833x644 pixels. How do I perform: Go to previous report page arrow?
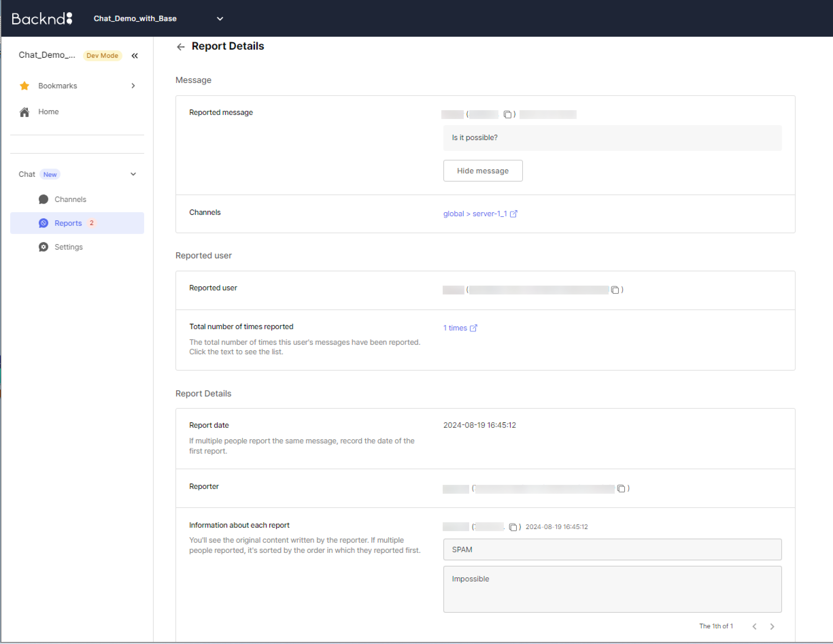coord(754,626)
